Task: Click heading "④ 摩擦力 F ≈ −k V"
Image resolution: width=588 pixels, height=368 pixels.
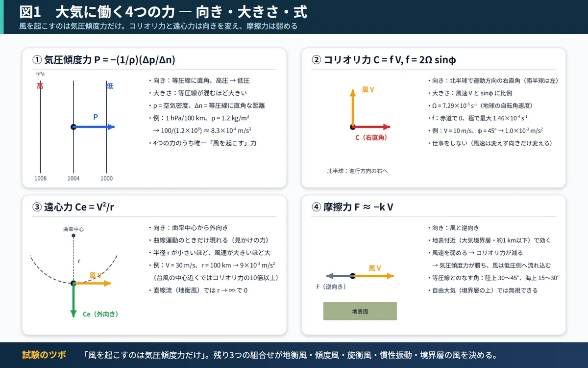Action: [352, 207]
